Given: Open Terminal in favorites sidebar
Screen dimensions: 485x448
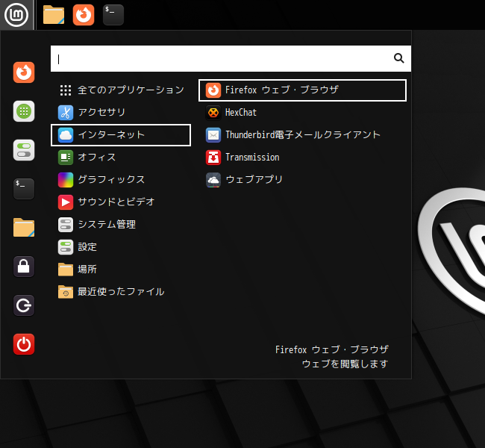Looking at the screenshot, I should pos(24,189).
